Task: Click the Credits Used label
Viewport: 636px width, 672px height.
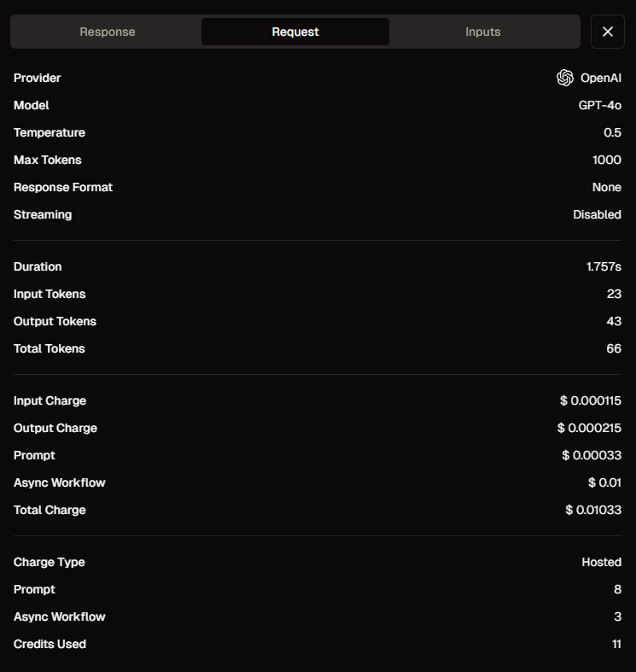Action: click(50, 644)
